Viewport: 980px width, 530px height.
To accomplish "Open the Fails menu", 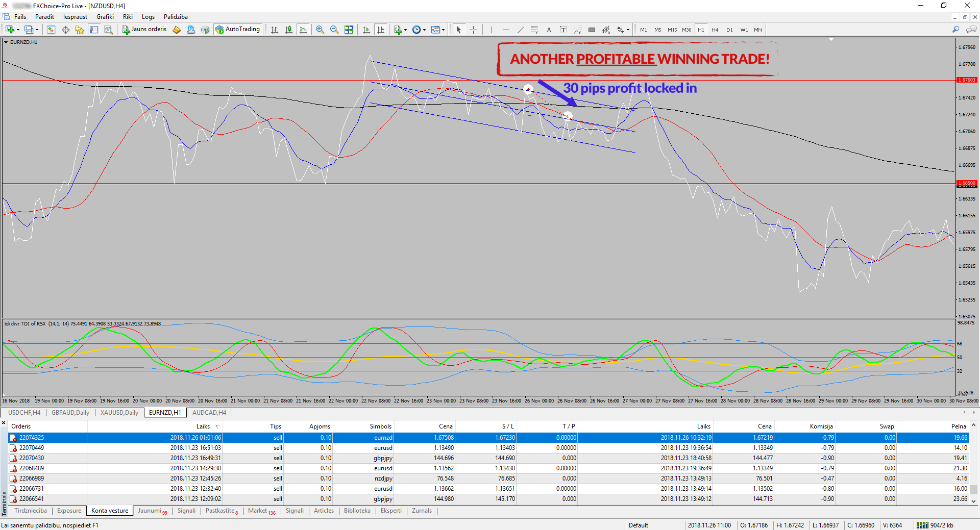I will (x=20, y=17).
